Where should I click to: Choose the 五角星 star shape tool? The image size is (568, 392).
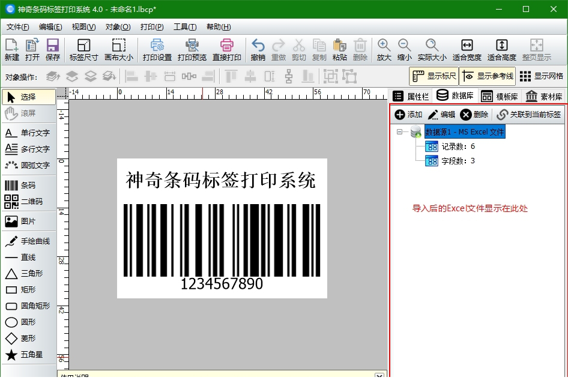coord(28,355)
